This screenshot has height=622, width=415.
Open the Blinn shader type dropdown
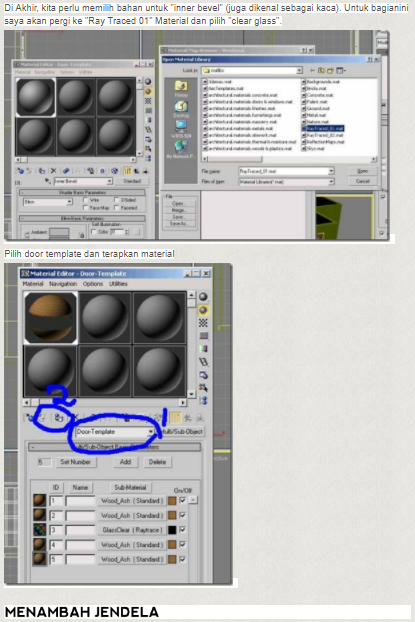[69, 202]
